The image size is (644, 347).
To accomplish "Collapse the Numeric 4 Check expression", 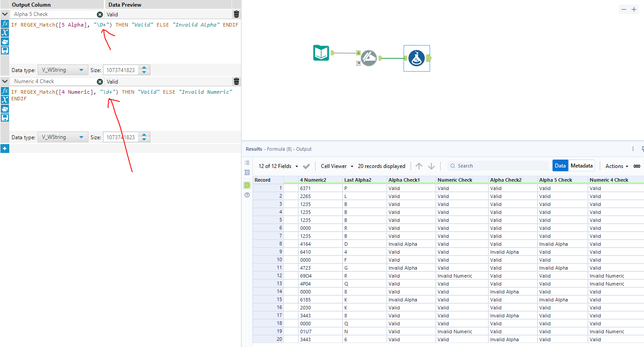I will pyautogui.click(x=5, y=81).
